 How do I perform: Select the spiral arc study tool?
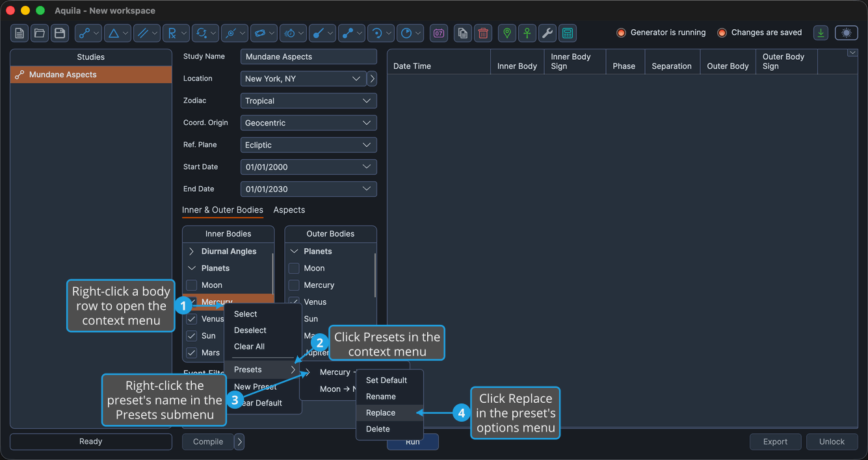[x=381, y=33]
